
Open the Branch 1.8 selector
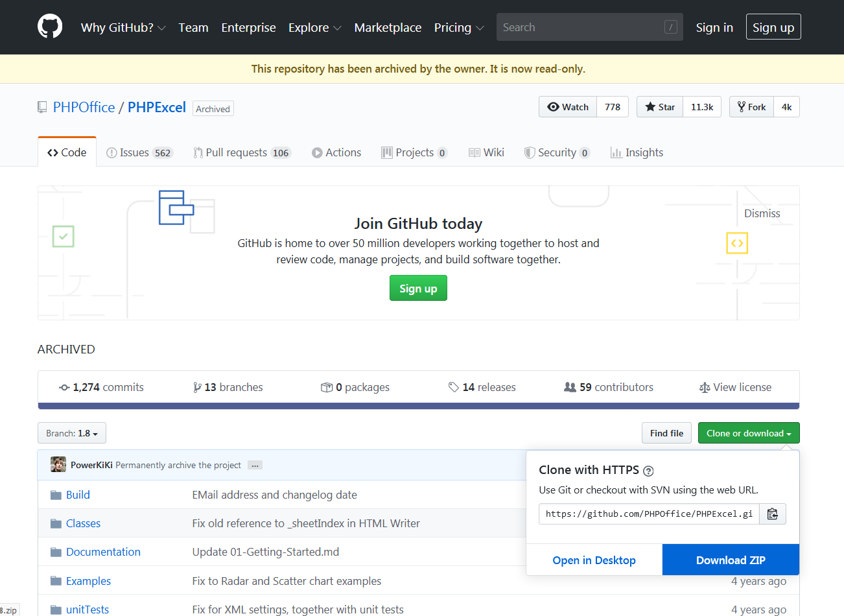(72, 433)
